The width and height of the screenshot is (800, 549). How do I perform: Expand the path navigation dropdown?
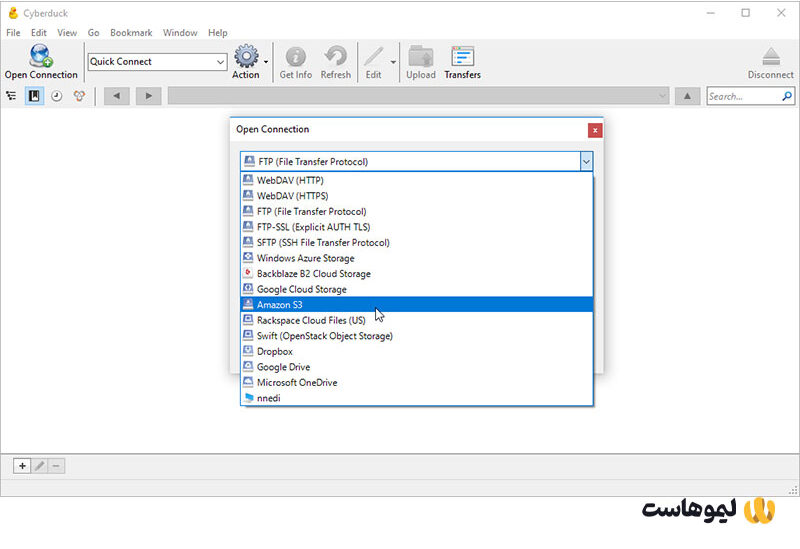[x=662, y=96]
